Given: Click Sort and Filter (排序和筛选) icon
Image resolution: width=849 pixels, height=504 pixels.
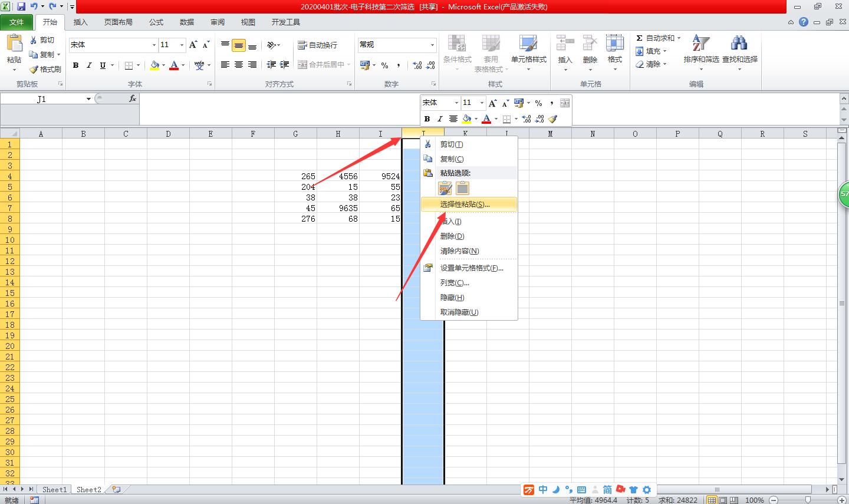Looking at the screenshot, I should click(x=701, y=44).
